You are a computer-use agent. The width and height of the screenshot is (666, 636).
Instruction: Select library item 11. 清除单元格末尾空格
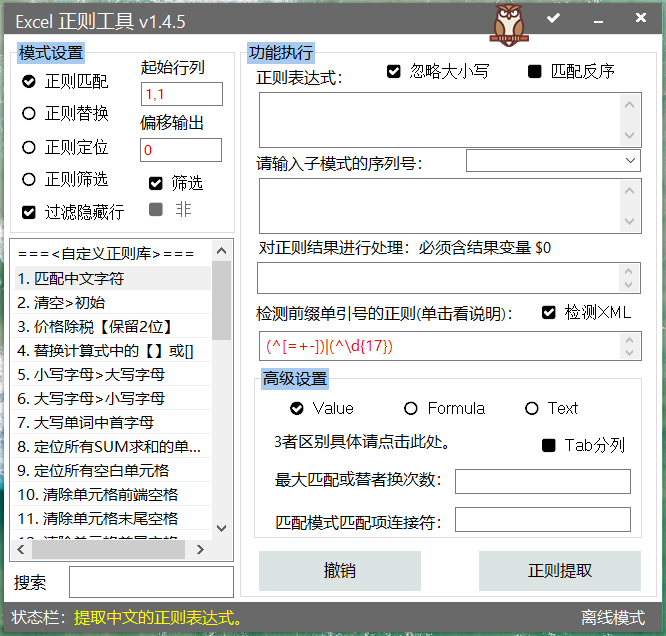coord(112,518)
